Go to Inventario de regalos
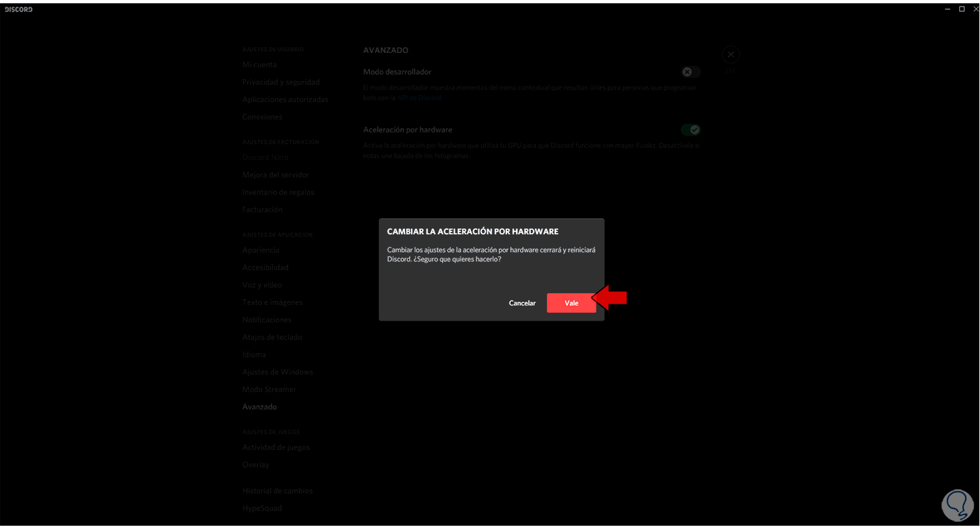The height and width of the screenshot is (529, 980). [x=278, y=193]
